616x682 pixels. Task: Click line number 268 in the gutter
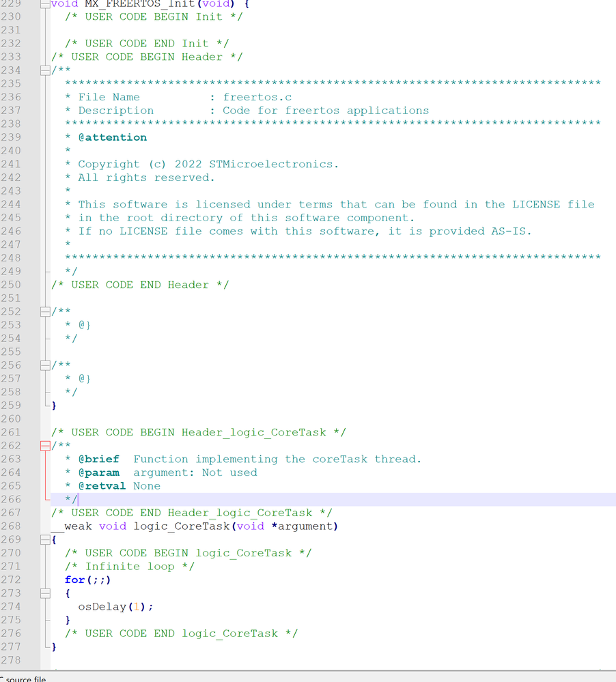tap(11, 526)
